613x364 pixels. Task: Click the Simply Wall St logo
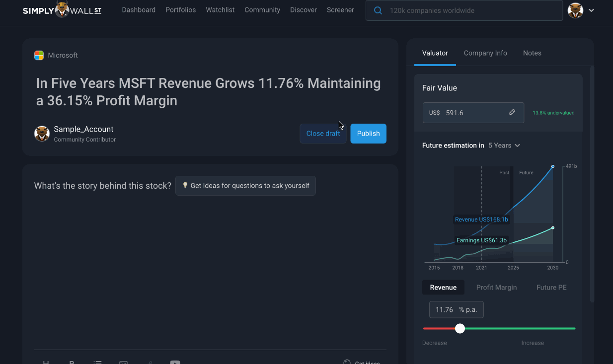(x=62, y=10)
